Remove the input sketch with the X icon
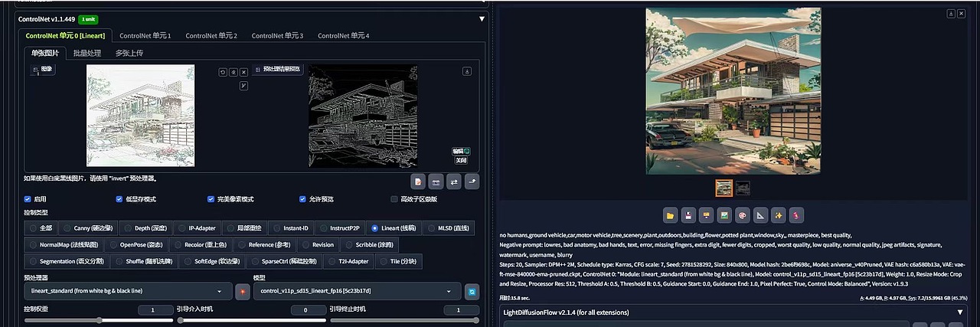The image size is (980, 327). coord(244,72)
